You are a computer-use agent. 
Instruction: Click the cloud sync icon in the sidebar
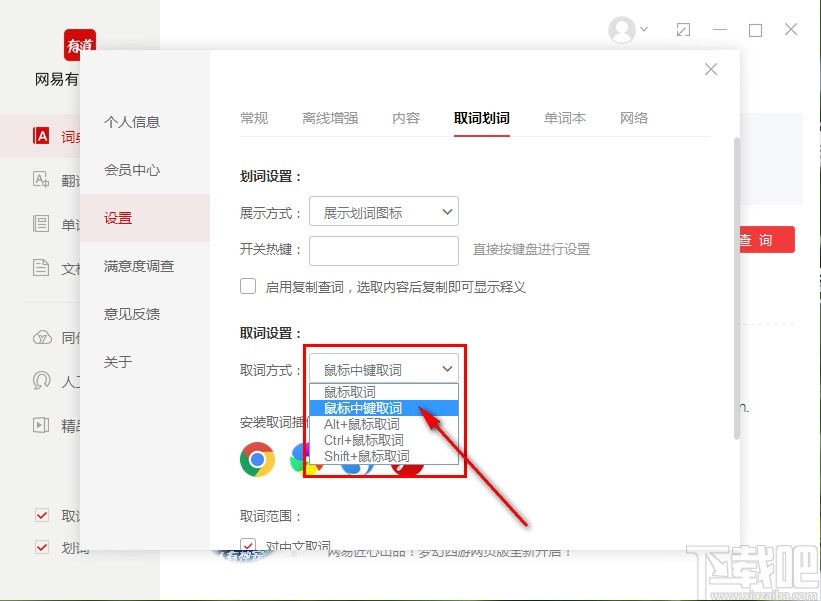click(x=42, y=338)
